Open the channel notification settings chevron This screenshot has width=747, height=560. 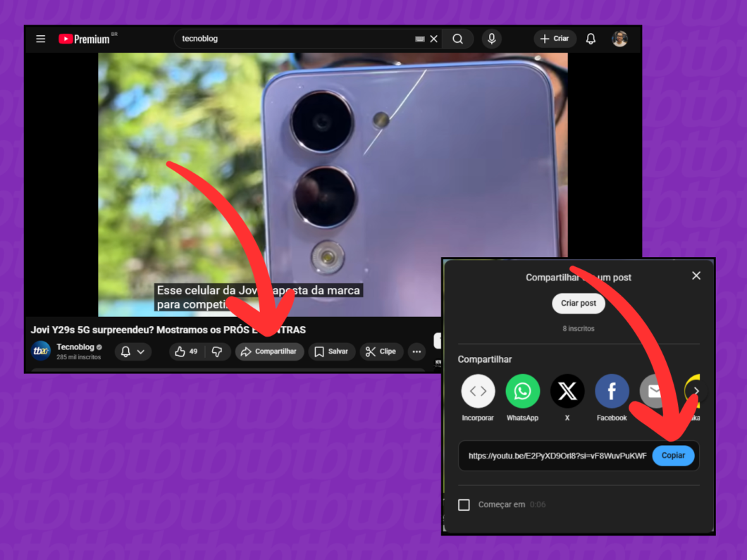tap(142, 351)
